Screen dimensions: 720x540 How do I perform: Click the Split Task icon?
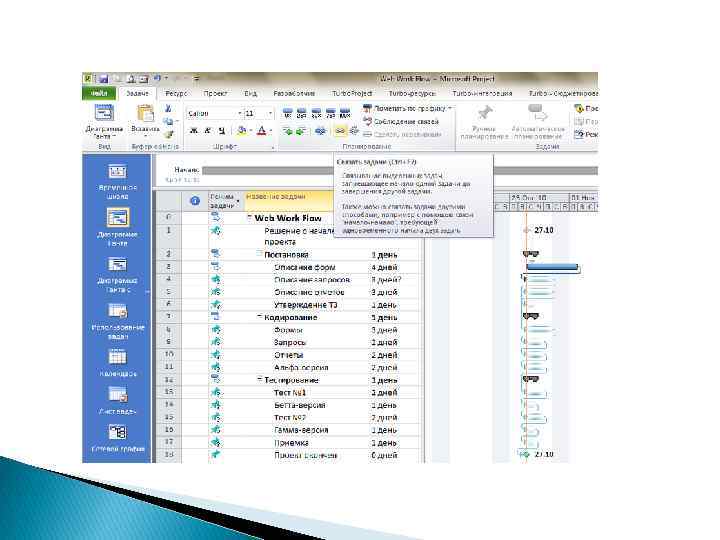point(321,131)
